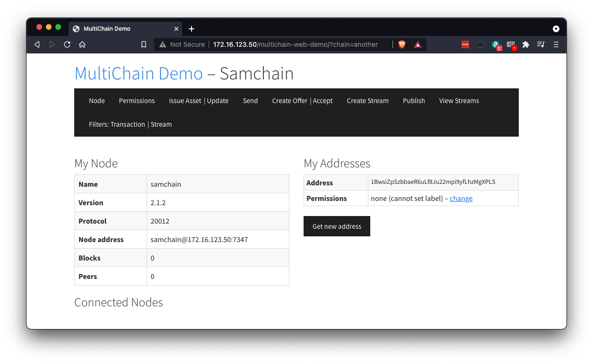Image resolution: width=593 pixels, height=364 pixels.
Task: Open the Stream filters page
Action: [x=161, y=124]
